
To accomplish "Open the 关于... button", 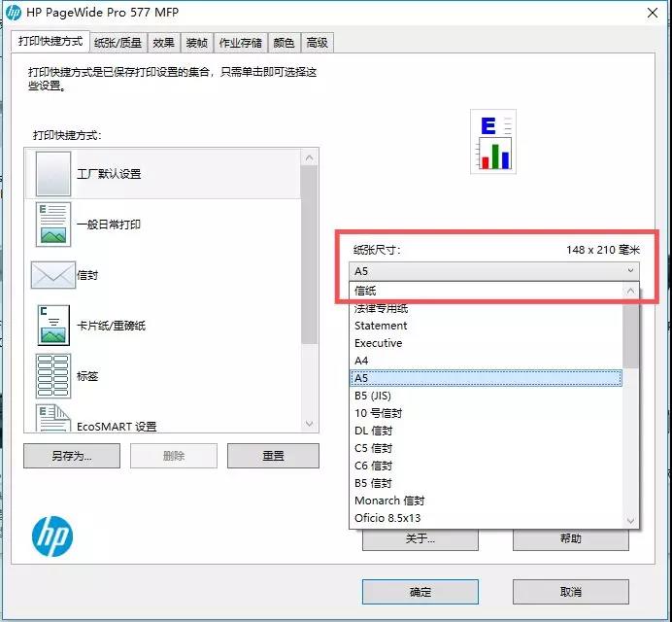I will (x=420, y=539).
